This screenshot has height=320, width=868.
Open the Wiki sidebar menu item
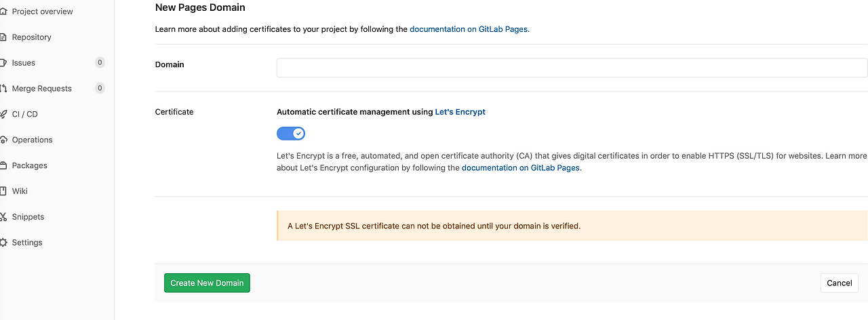click(x=20, y=191)
